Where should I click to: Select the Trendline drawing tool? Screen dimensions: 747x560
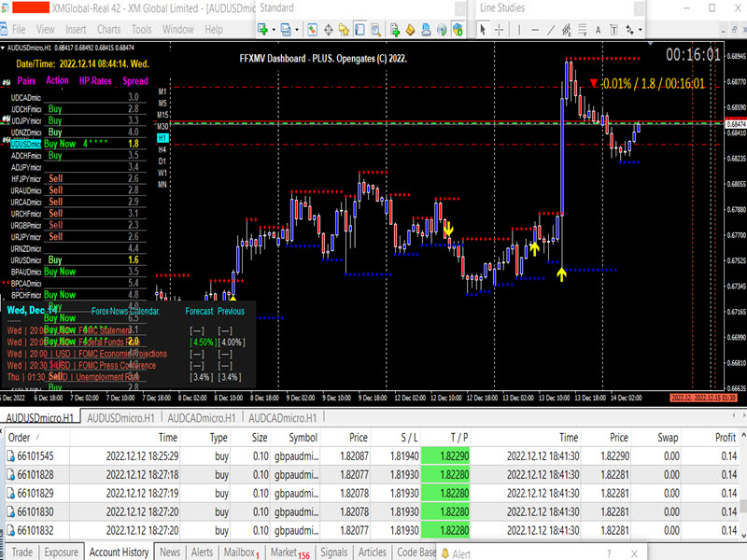(551, 30)
